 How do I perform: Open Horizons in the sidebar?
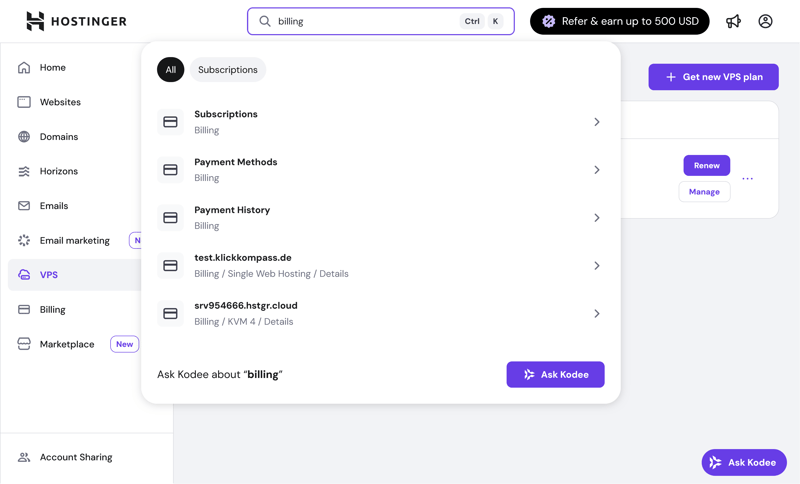(58, 171)
